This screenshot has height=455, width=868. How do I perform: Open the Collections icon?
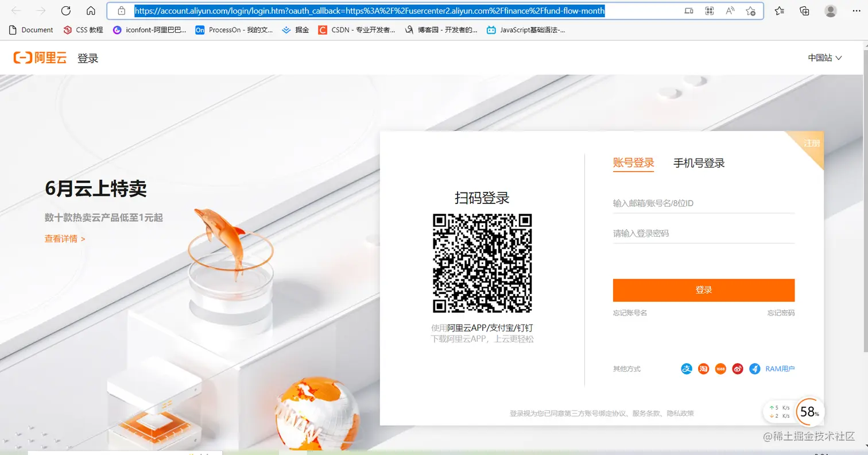[x=804, y=11]
